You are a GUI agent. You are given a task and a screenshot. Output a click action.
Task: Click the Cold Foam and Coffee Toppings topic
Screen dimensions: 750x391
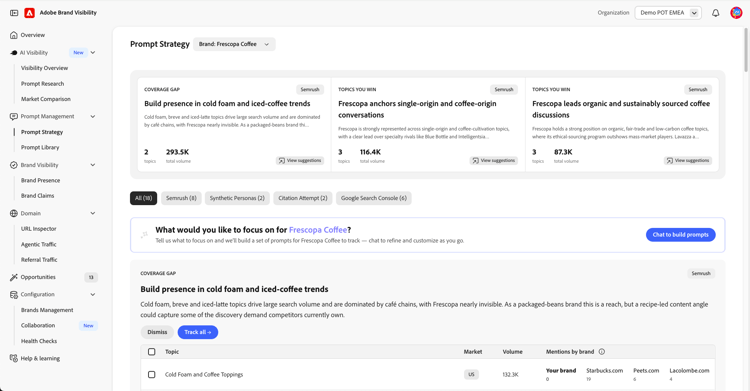(x=204, y=375)
